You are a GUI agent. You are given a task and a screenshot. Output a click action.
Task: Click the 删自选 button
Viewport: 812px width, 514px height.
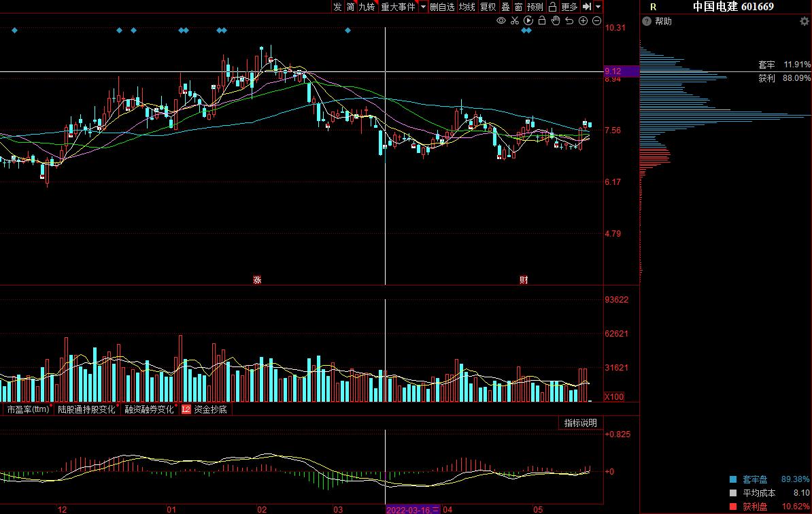coord(442,7)
